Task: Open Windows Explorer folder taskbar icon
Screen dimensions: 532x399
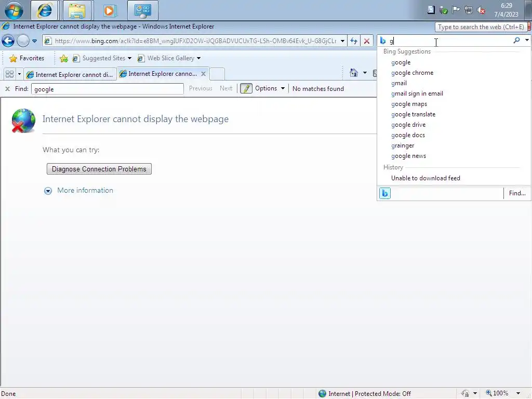Action: click(x=77, y=10)
